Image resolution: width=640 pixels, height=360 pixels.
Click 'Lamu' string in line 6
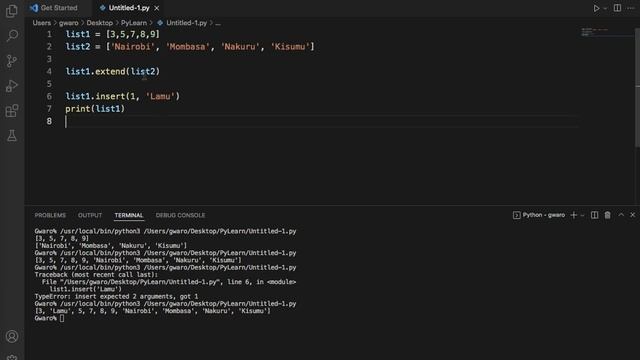click(160, 96)
